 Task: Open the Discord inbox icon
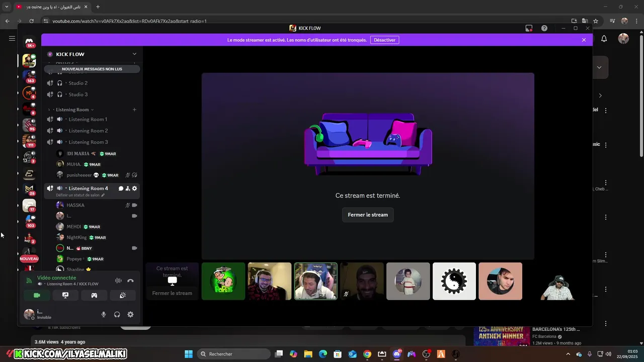point(529,28)
